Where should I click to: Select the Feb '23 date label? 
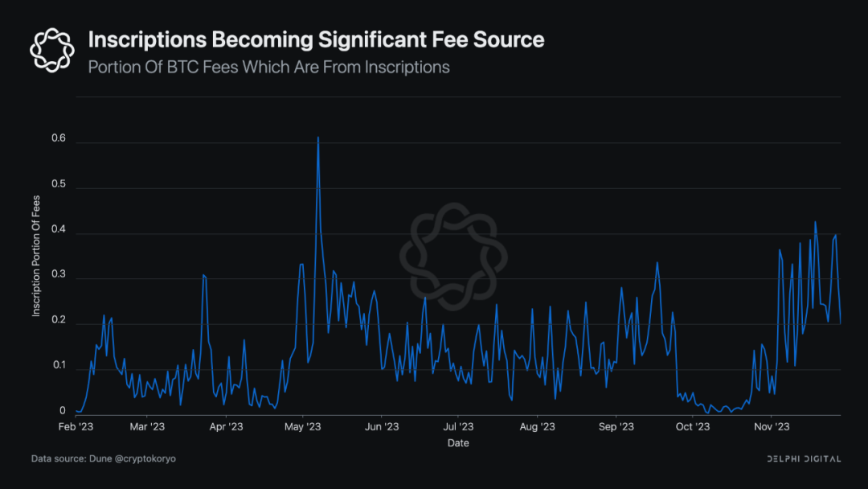pyautogui.click(x=76, y=426)
